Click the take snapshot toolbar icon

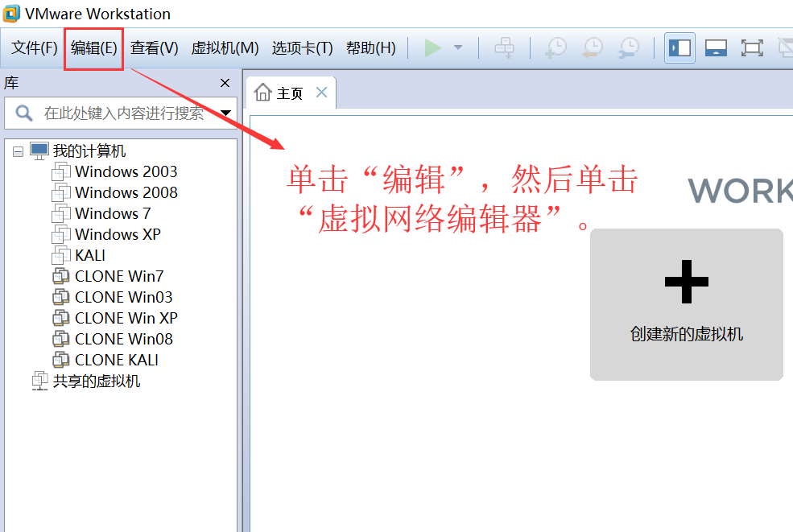pos(556,48)
